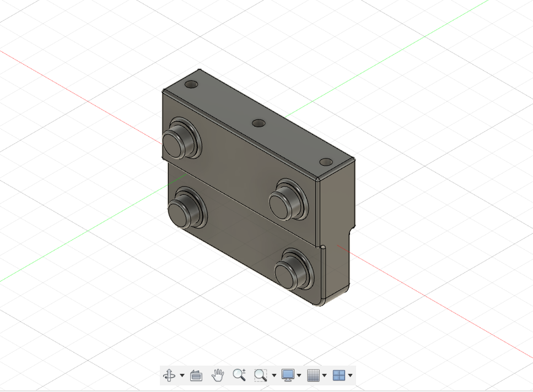Click the Grid and Snaps icon
533x392 pixels.
(313, 375)
